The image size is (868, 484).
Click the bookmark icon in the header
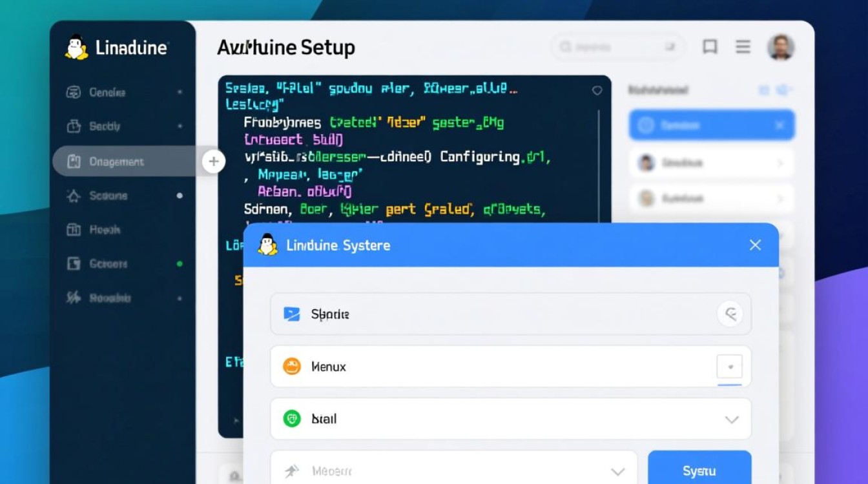click(x=710, y=47)
